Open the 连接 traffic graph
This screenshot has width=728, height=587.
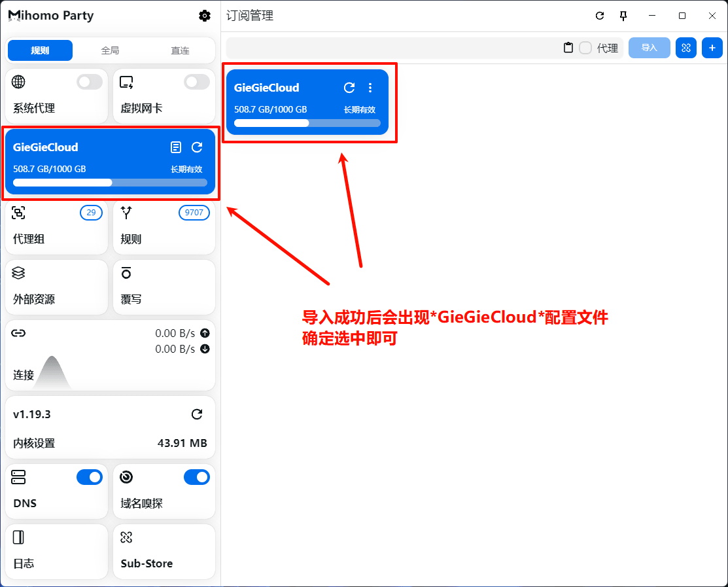click(54, 372)
